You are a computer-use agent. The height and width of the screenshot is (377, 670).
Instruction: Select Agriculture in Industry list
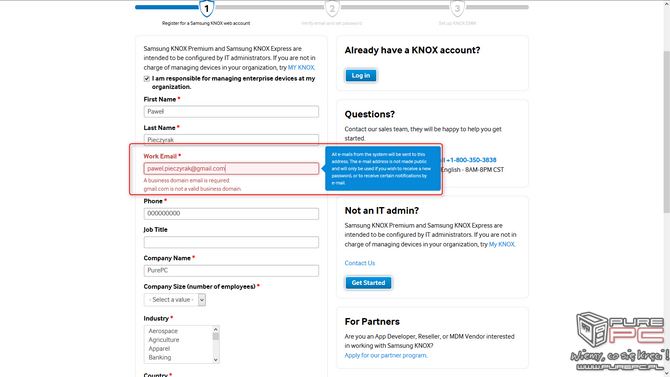[x=164, y=340]
